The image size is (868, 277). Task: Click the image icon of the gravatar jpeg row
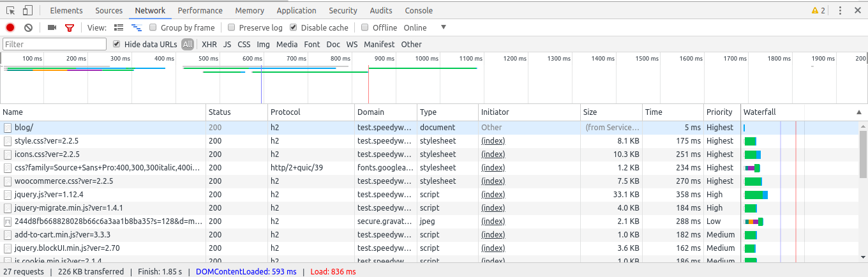pos(8,221)
